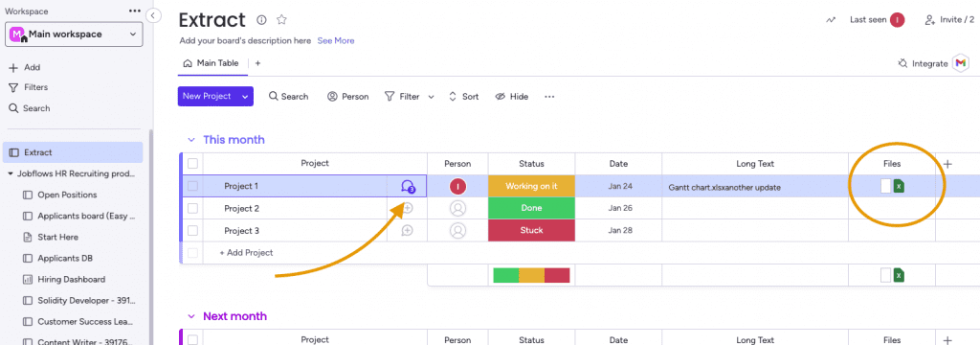Click the New Project button
Screen dimensions: 980x345
click(x=207, y=97)
